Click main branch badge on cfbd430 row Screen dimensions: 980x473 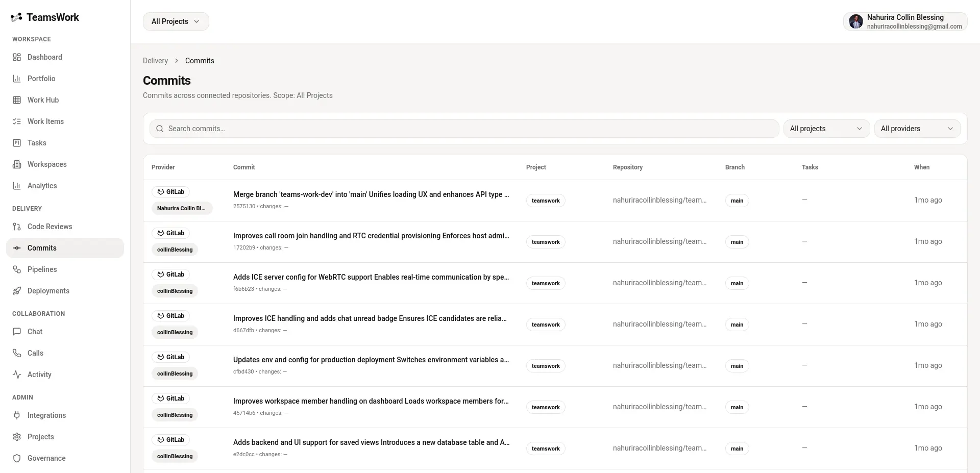tap(737, 366)
